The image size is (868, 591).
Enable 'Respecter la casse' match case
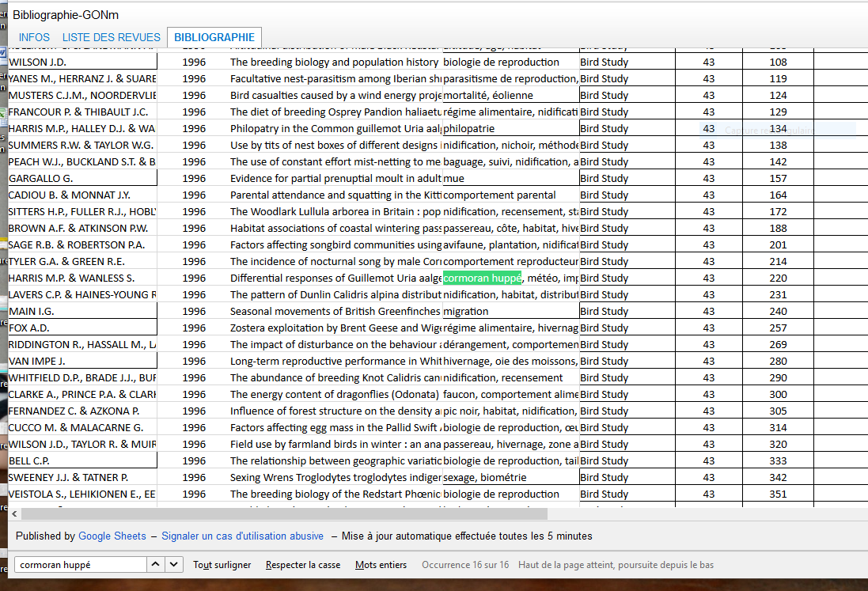pyautogui.click(x=303, y=565)
